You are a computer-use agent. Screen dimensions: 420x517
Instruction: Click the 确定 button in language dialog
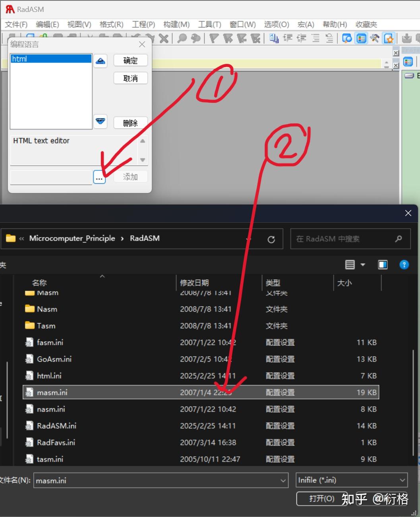(130, 60)
